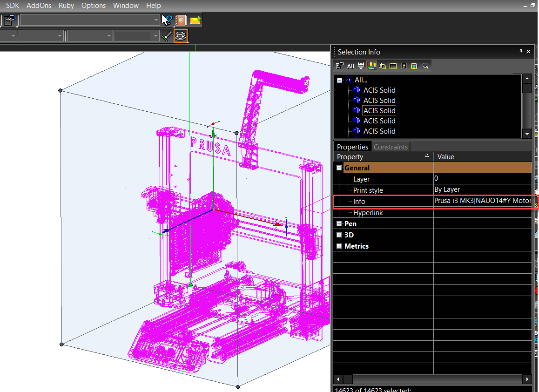Select the outlined ACIS Solid tree item

[379, 110]
